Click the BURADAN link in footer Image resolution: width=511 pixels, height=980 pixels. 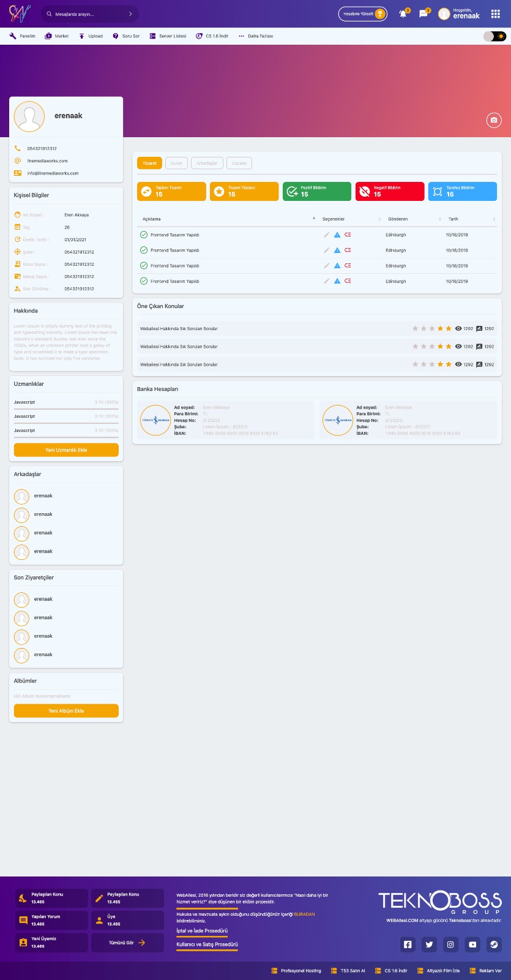(x=304, y=914)
